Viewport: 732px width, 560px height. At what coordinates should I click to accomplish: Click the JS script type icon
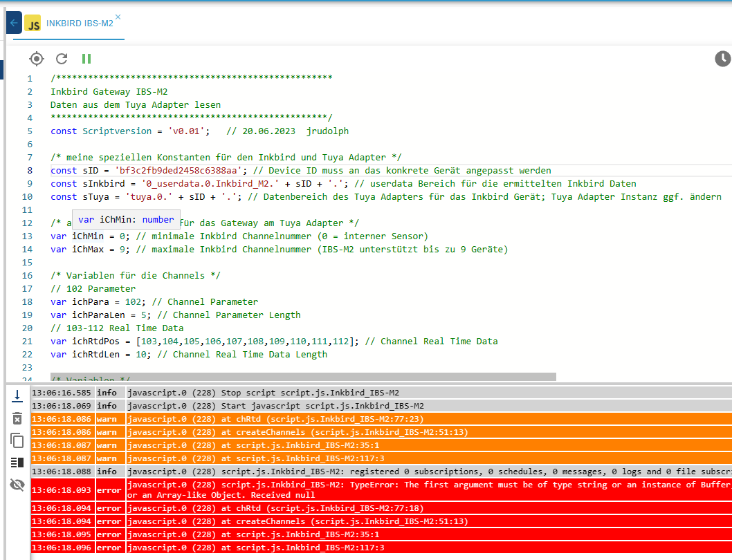33,24
